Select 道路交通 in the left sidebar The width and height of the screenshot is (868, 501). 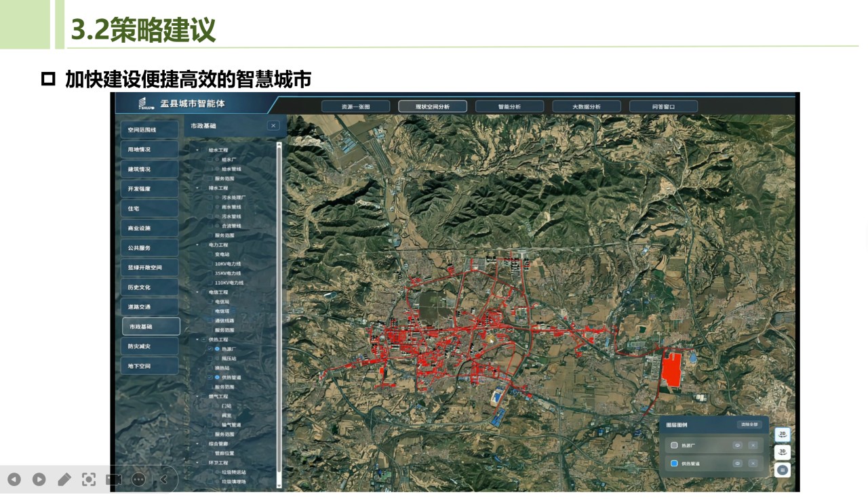click(x=149, y=306)
